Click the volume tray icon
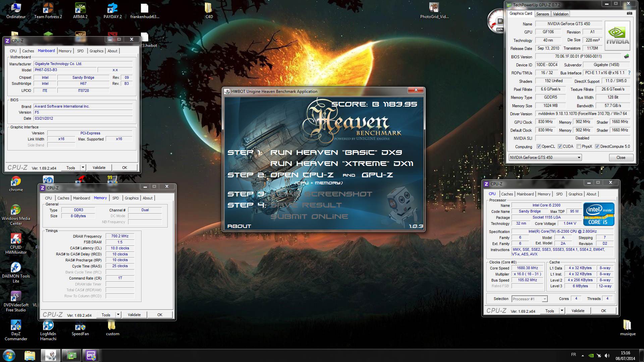 pyautogui.click(x=607, y=355)
